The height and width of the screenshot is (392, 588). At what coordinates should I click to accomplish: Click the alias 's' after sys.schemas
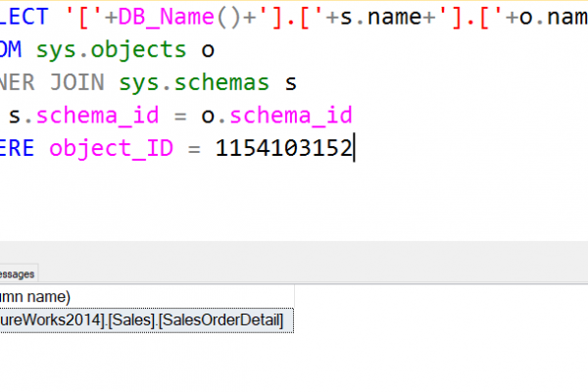click(x=290, y=82)
